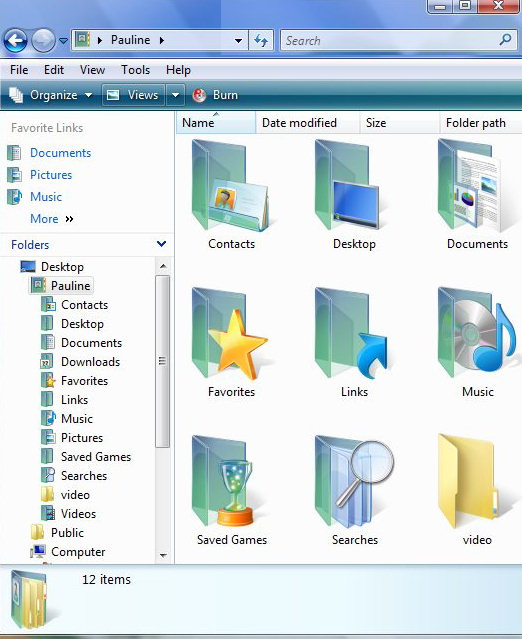The image size is (522, 639).
Task: Sort by the Size column header
Action: [400, 123]
